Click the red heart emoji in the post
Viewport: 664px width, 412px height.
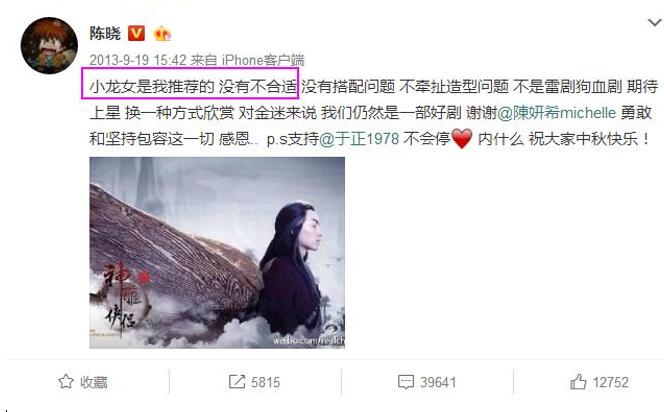click(462, 138)
